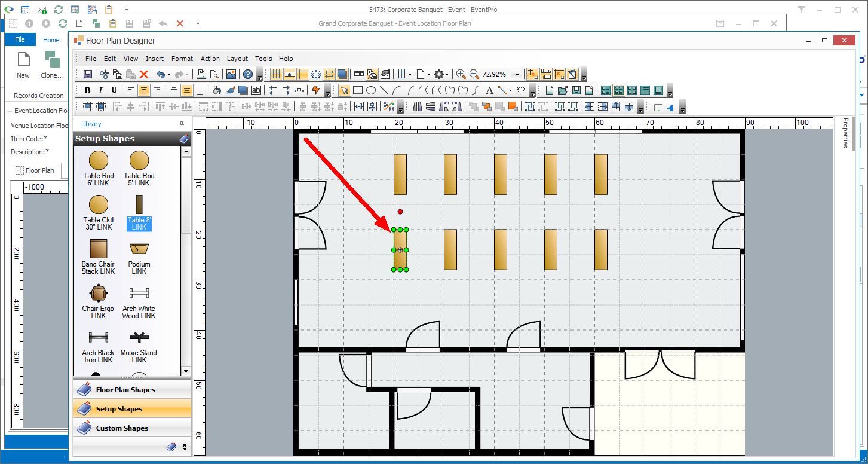Open a shape library with folder icon

pyautogui.click(x=563, y=90)
